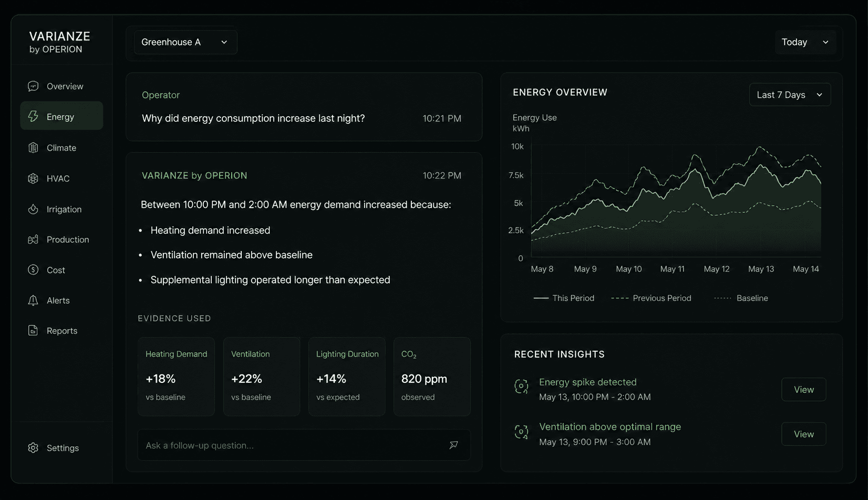
Task: Click the ENERGY OVERVIEW heading
Action: pos(560,92)
